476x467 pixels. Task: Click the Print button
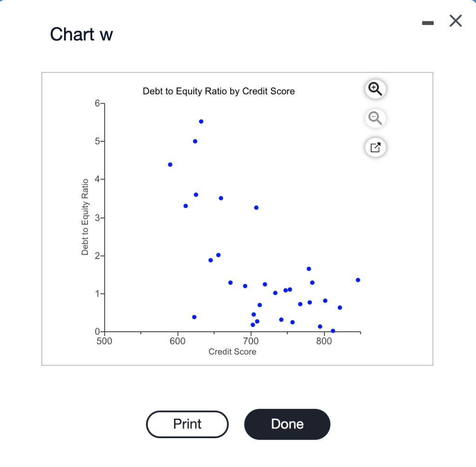(x=187, y=424)
